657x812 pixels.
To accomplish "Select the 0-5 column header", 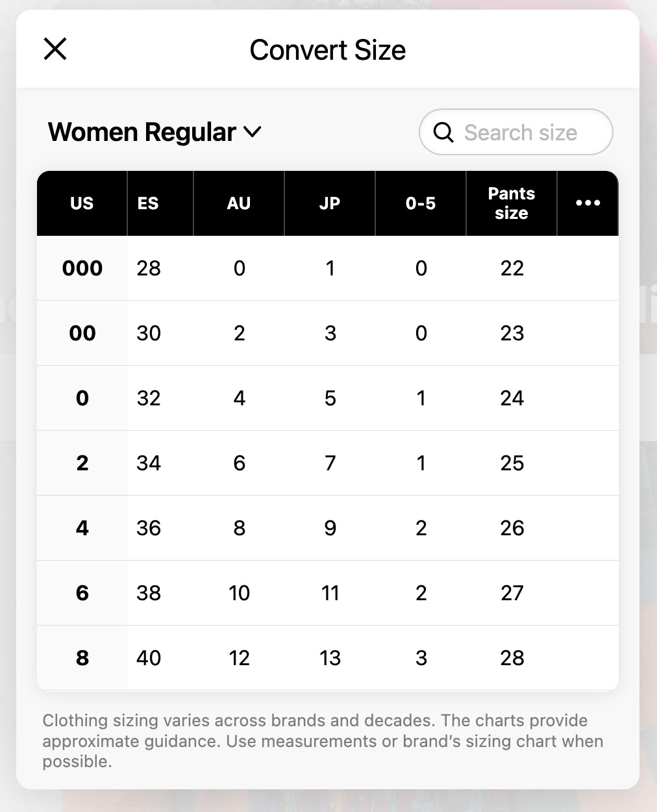I will (x=421, y=203).
